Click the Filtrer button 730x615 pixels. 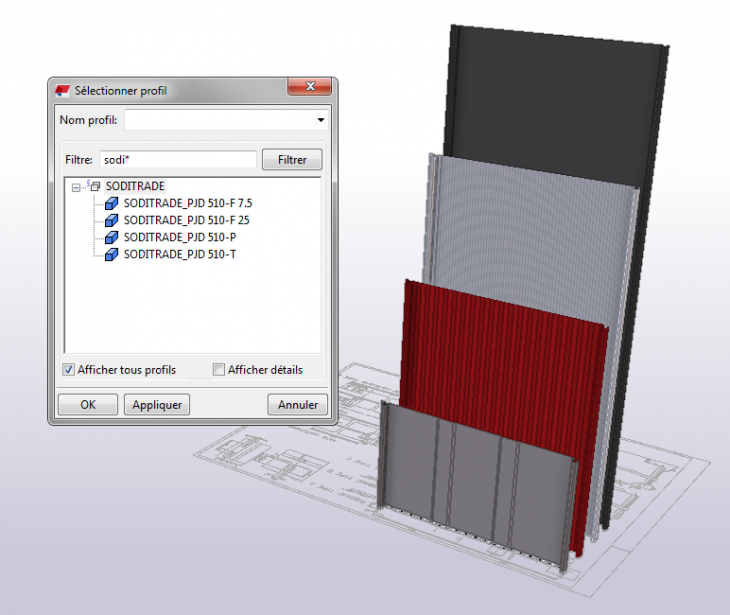pos(292,160)
